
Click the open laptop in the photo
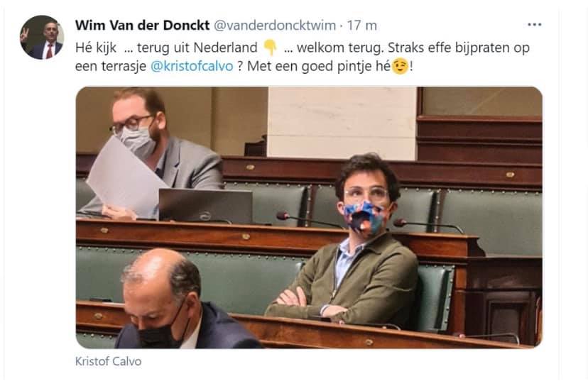tap(205, 206)
